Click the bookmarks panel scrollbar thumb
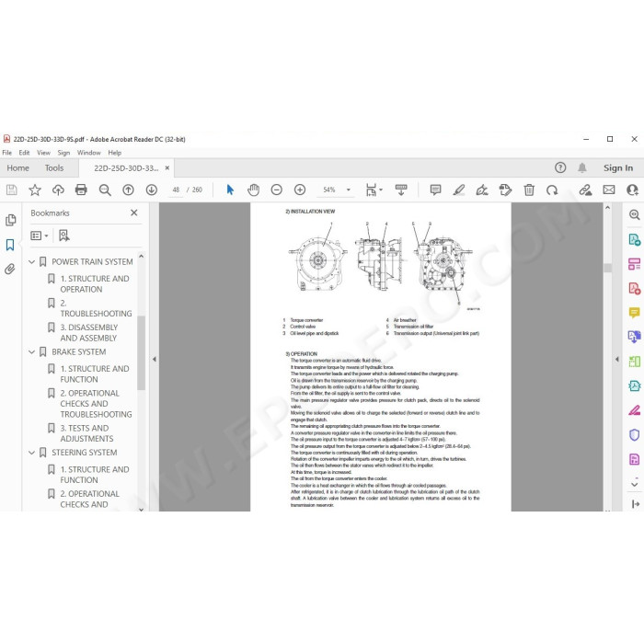 [x=141, y=352]
